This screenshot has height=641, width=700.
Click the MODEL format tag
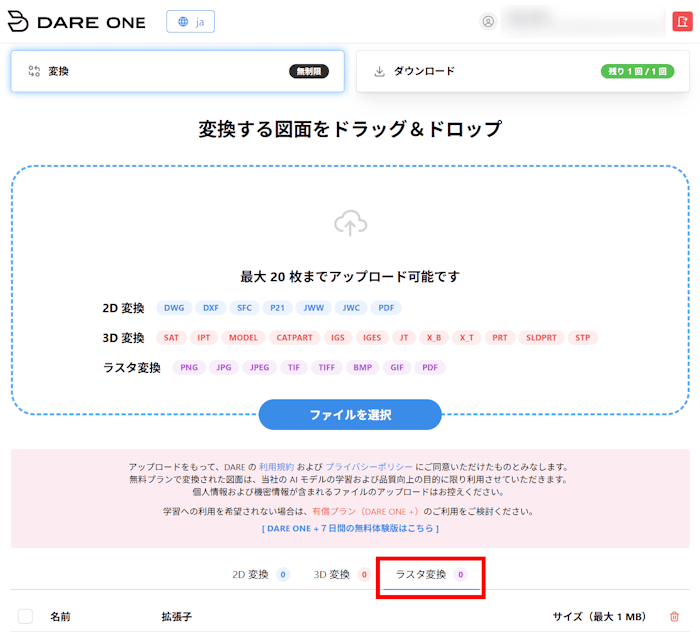pos(243,338)
